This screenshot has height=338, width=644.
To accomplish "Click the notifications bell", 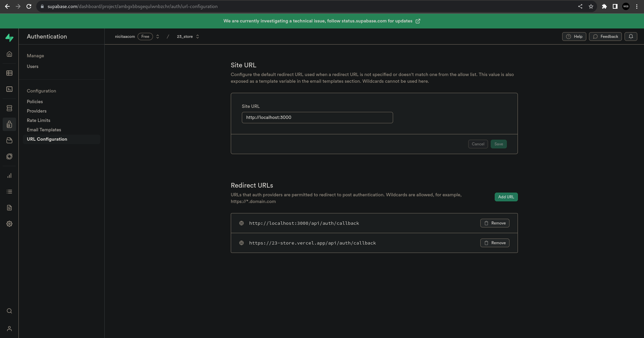I will click(631, 37).
